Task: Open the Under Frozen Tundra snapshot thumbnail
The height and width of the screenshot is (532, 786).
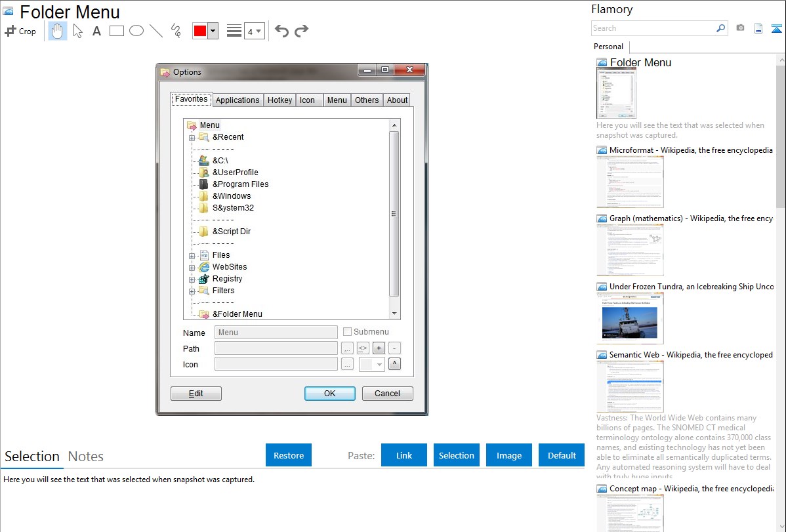Action: pos(630,318)
